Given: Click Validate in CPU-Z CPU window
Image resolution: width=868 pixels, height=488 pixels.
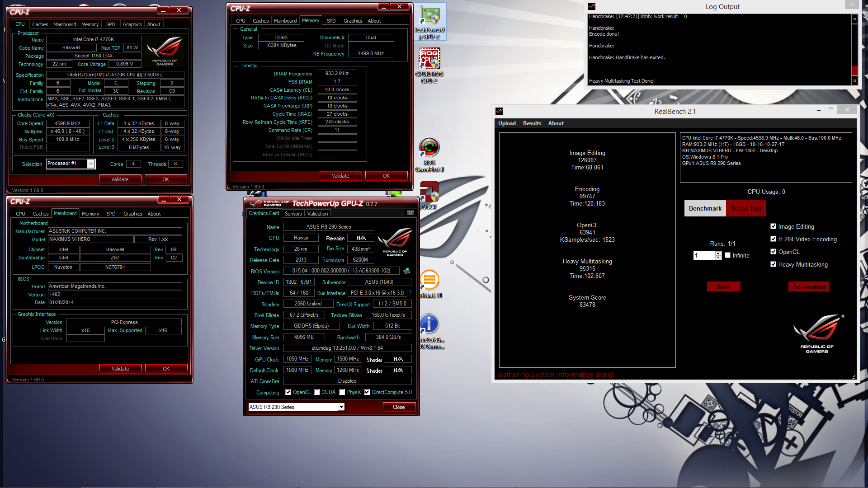Looking at the screenshot, I should pos(120,179).
